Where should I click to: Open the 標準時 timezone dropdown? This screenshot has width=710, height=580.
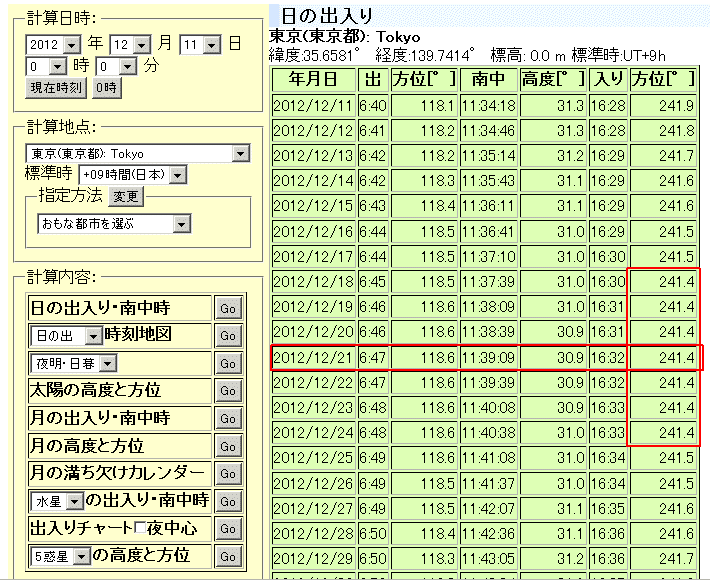[132, 175]
